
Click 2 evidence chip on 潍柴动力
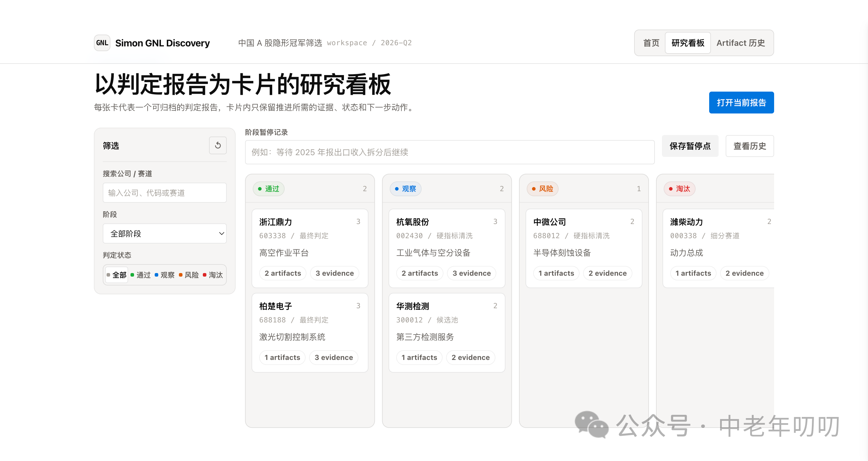pos(744,273)
